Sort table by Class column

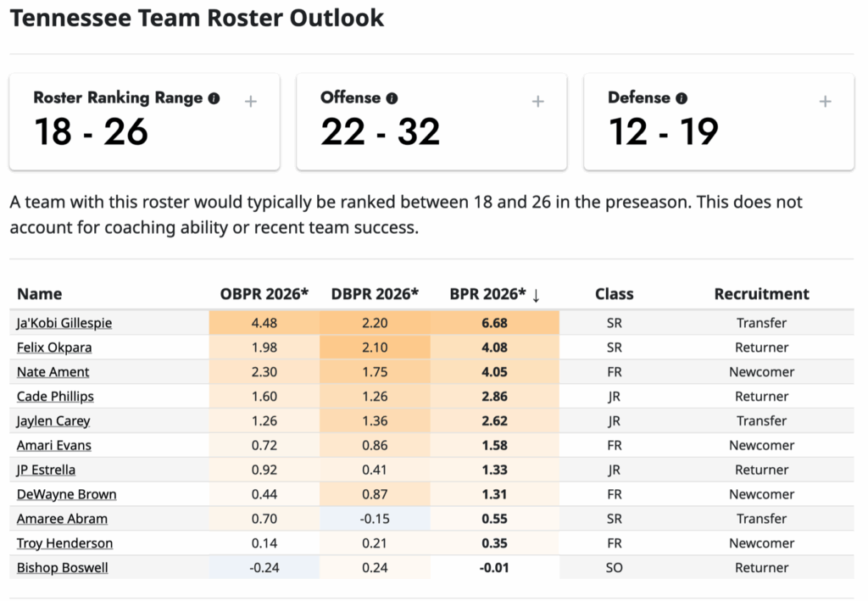coord(614,294)
